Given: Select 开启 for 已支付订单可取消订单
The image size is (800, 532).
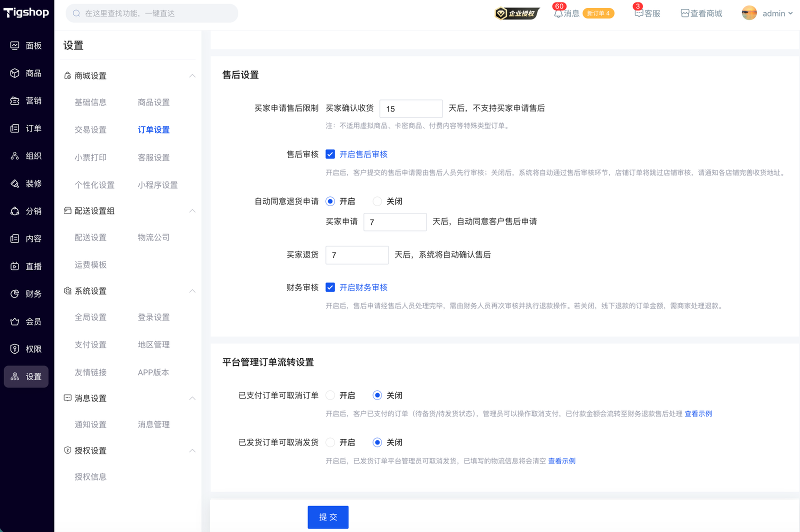Looking at the screenshot, I should click(330, 395).
